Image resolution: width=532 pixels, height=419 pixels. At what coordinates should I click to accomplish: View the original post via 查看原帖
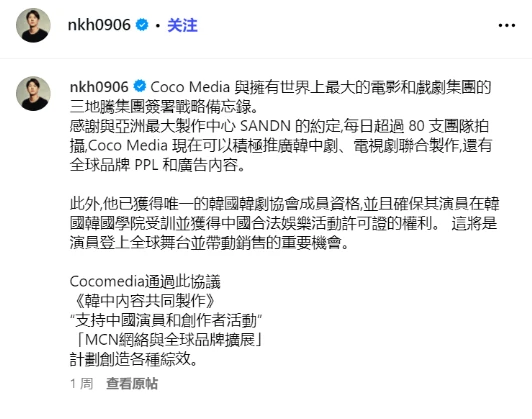click(x=132, y=384)
